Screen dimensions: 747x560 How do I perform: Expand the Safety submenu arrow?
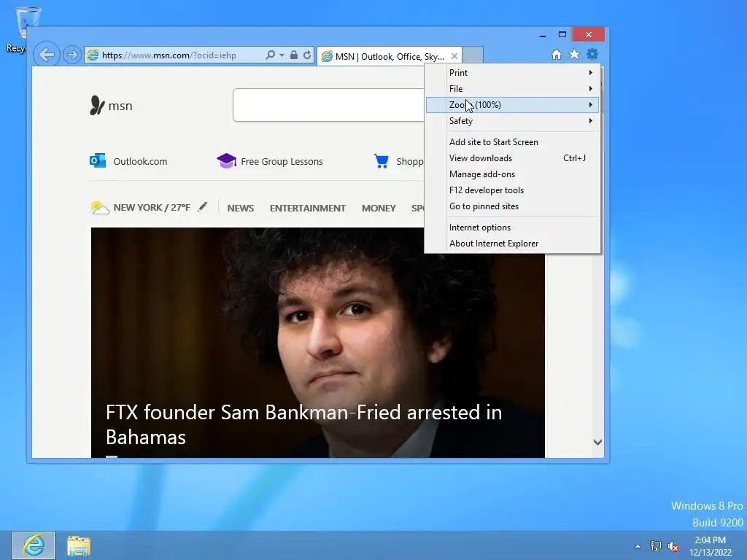pos(591,121)
